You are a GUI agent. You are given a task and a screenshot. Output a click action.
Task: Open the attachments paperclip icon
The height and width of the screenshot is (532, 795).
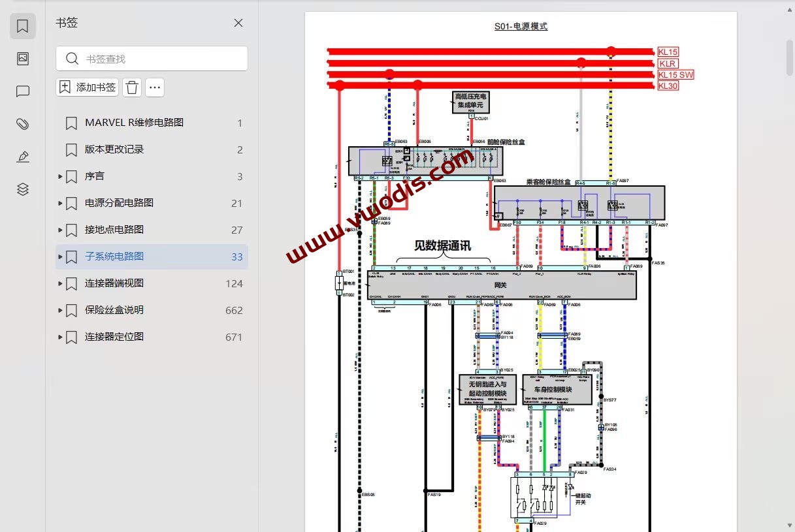pyautogui.click(x=22, y=124)
